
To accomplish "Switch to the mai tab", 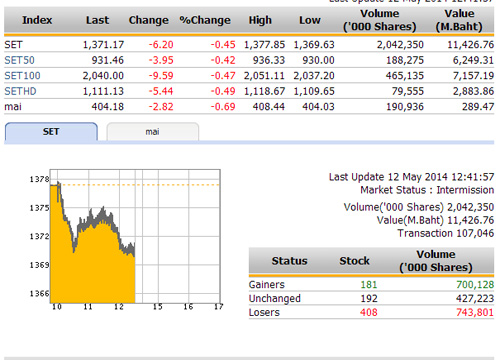I will click(153, 132).
